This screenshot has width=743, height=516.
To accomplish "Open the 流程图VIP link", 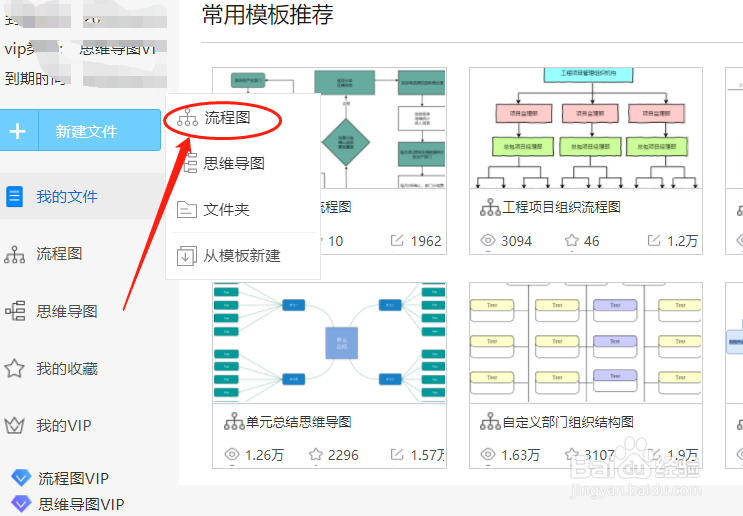I will (x=73, y=479).
